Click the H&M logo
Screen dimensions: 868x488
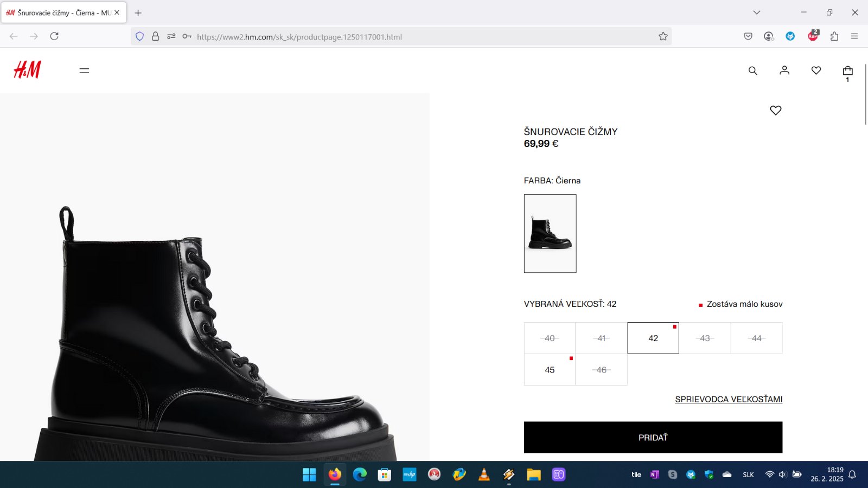(x=27, y=70)
